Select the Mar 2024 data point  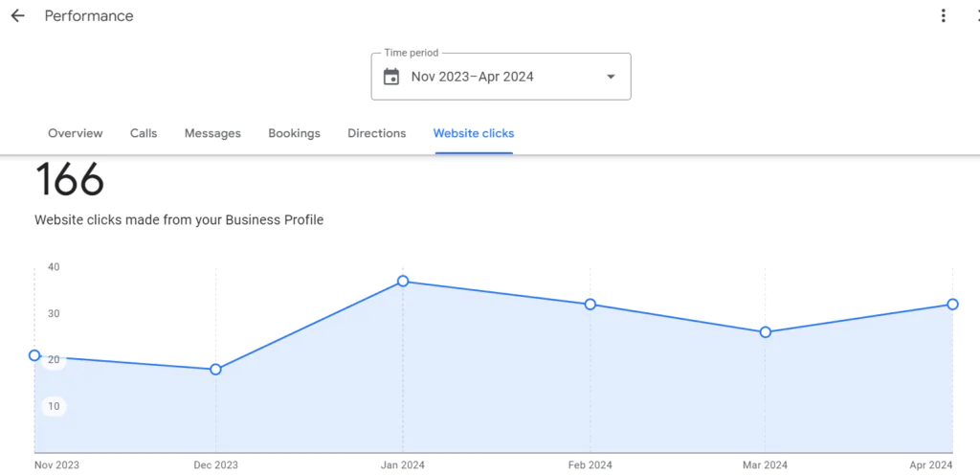766,332
